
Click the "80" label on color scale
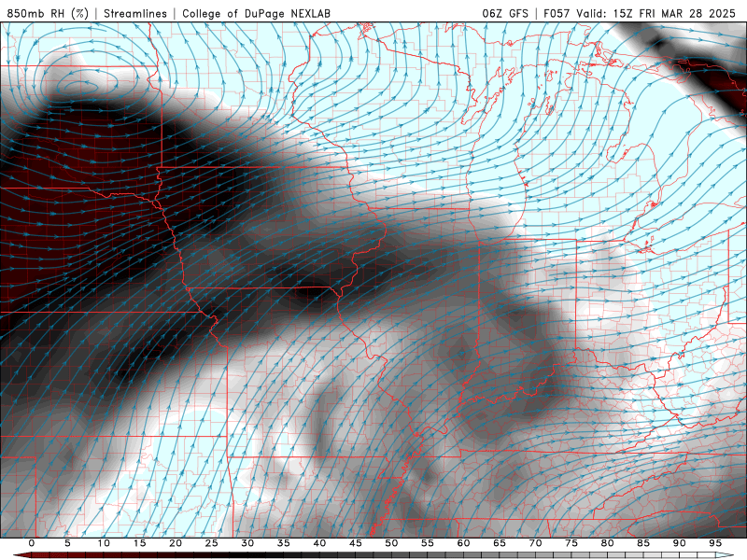(607, 543)
